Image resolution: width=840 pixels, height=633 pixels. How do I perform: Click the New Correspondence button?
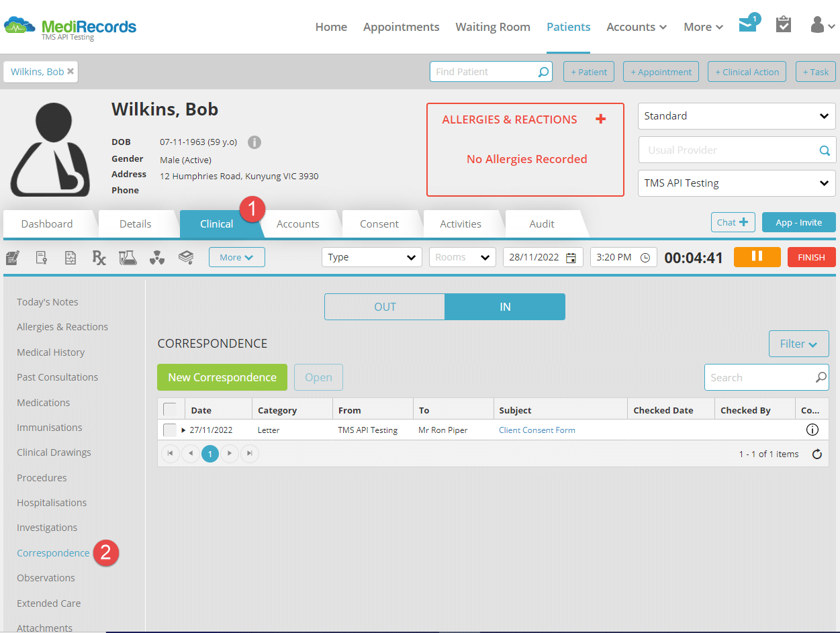pos(222,377)
